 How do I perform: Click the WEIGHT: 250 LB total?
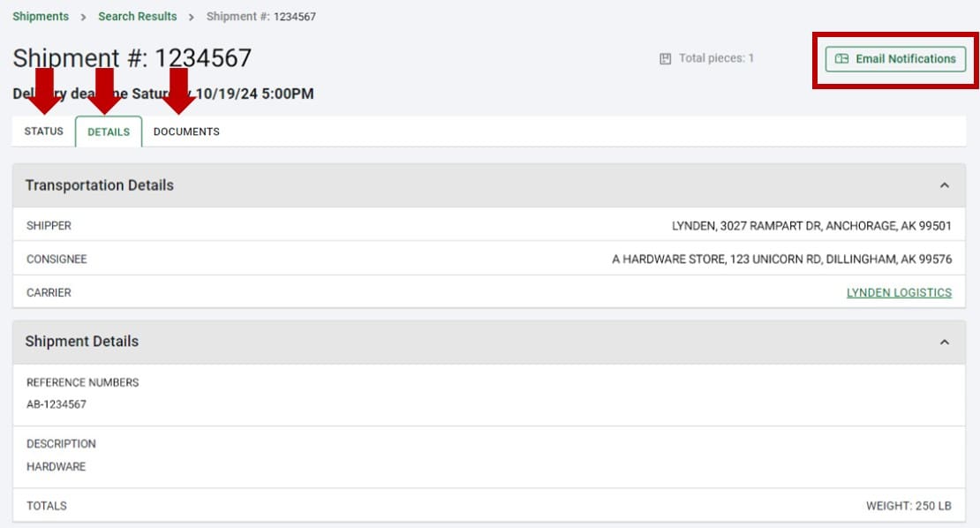908,506
